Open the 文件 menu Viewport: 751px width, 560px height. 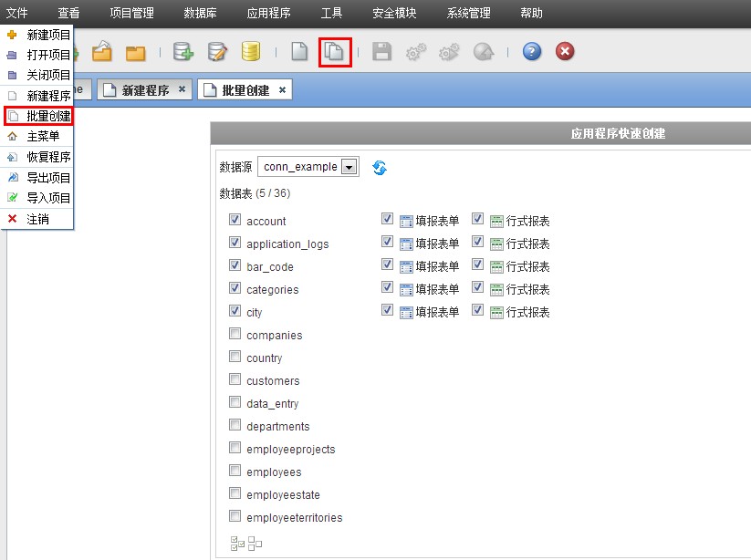coord(20,13)
